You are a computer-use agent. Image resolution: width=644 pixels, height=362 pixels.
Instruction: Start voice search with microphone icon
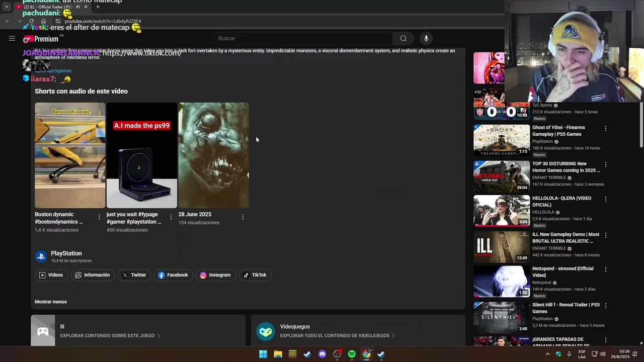(x=426, y=38)
